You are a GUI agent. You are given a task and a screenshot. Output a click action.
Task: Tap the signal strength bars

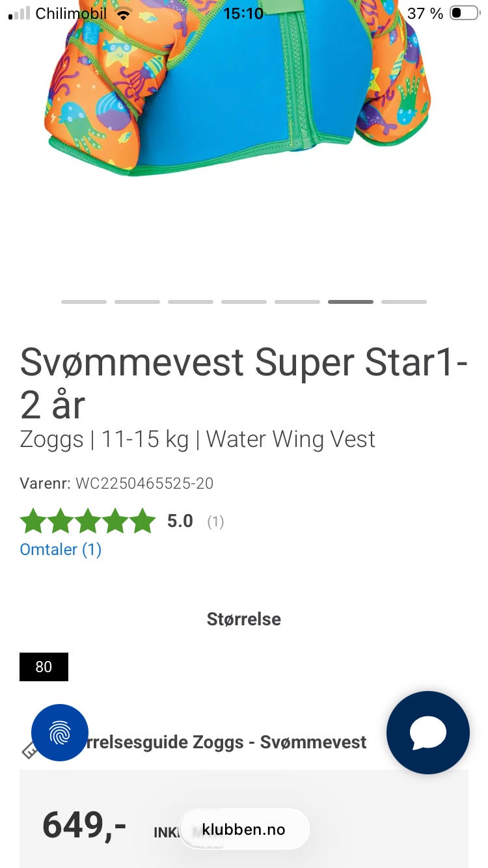point(20,14)
